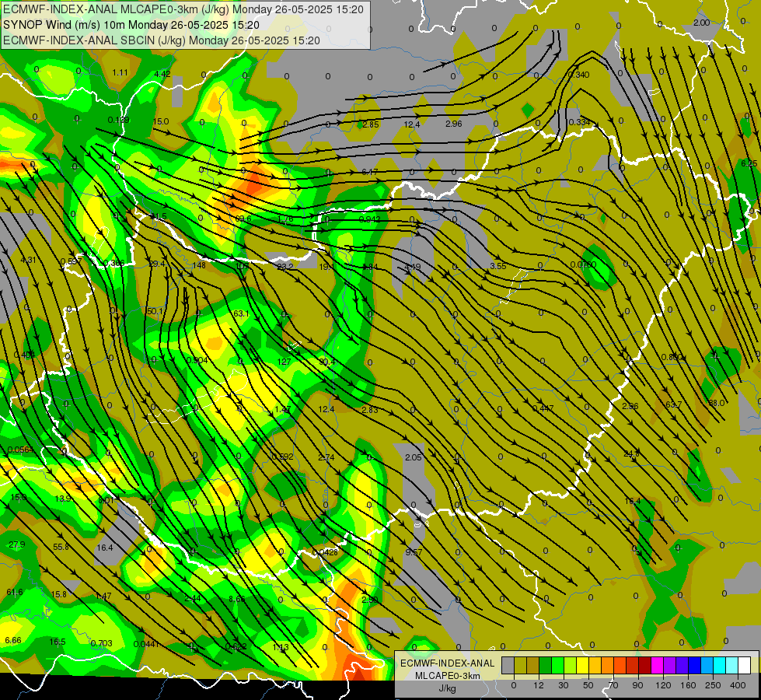Click the map value 63.6

coord(243,219)
